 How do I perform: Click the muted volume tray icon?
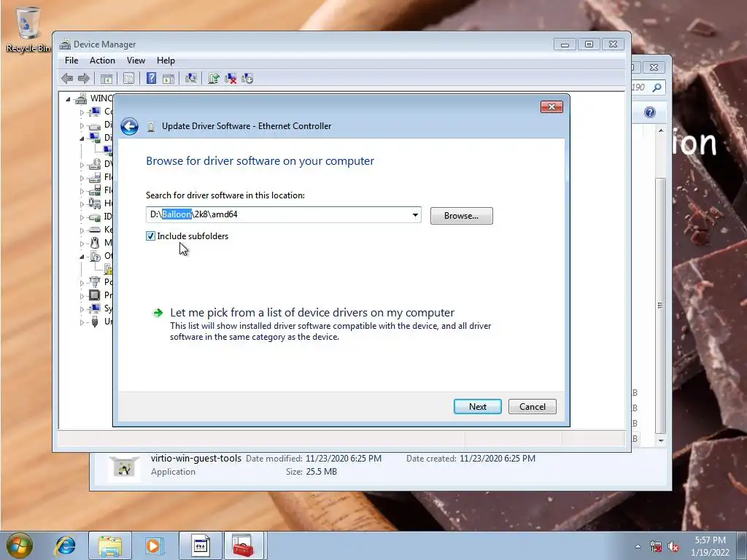673,546
